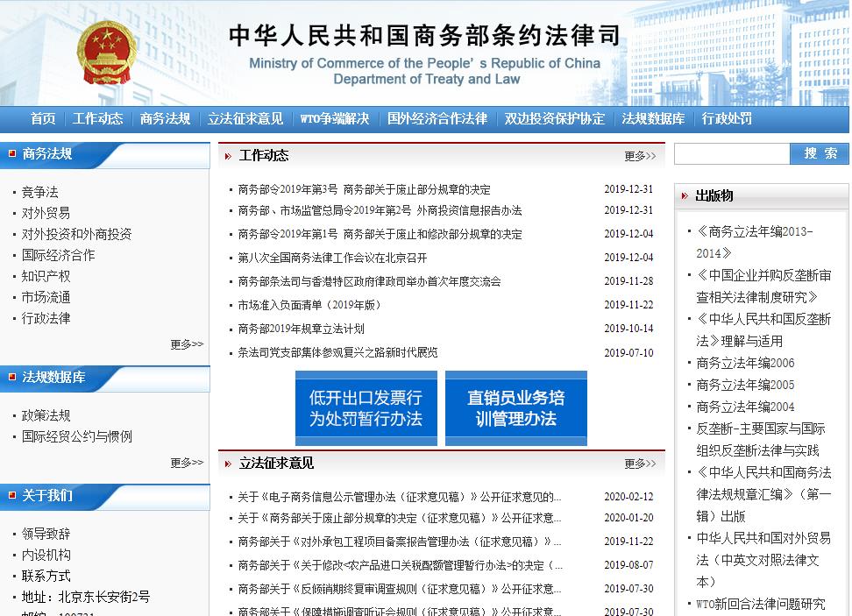Open 内设机构 under 关于我们
This screenshot has height=616, width=852.
(x=46, y=555)
